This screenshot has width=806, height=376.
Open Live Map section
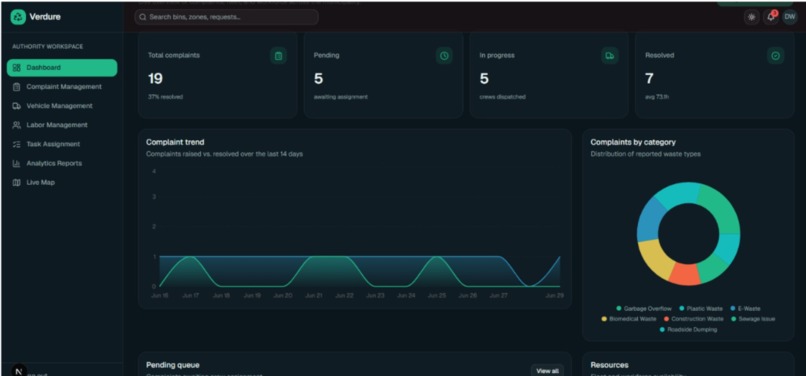coord(62,183)
